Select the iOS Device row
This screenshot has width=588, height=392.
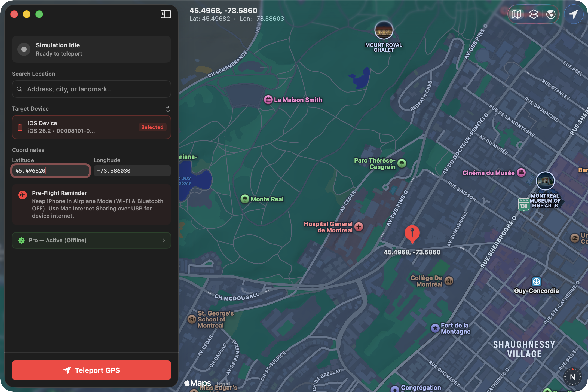click(x=91, y=127)
